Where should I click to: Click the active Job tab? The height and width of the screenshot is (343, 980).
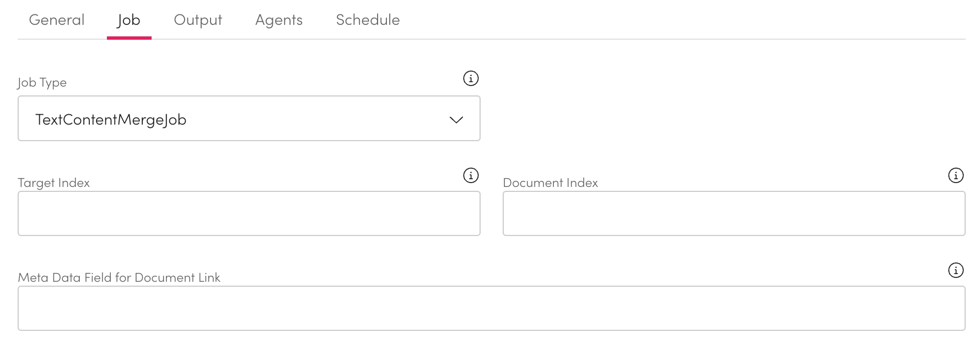(129, 20)
